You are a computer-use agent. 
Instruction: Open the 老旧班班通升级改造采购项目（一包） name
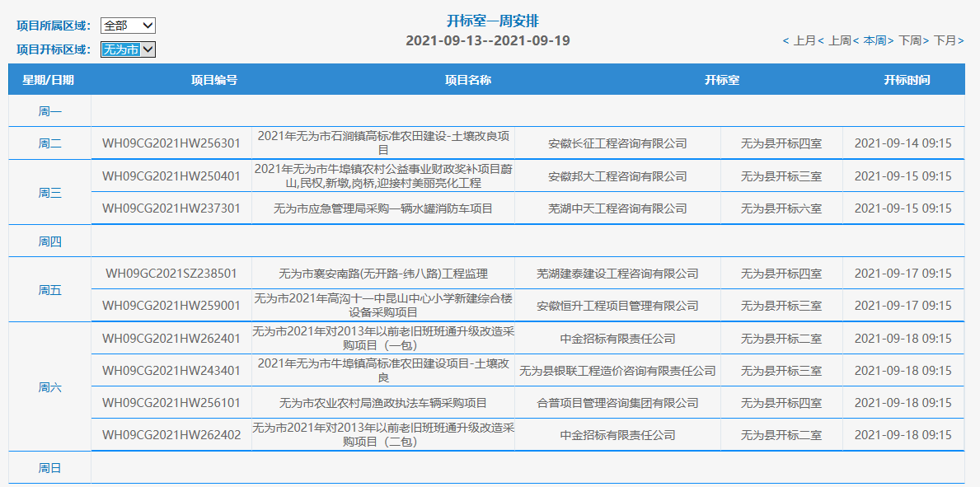tap(383, 338)
